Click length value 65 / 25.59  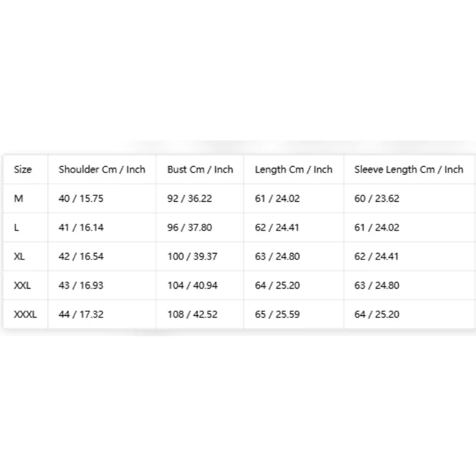[x=277, y=314]
